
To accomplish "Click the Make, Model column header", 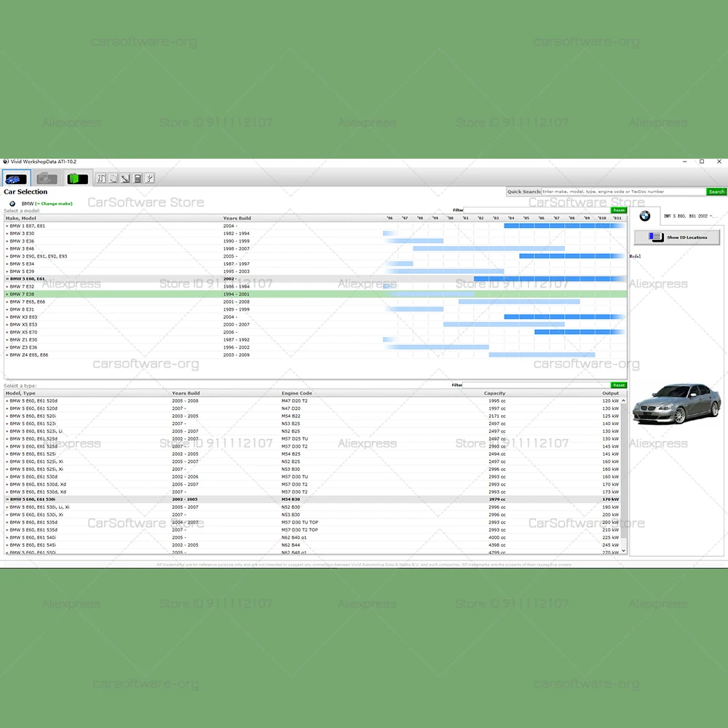I will [21, 218].
